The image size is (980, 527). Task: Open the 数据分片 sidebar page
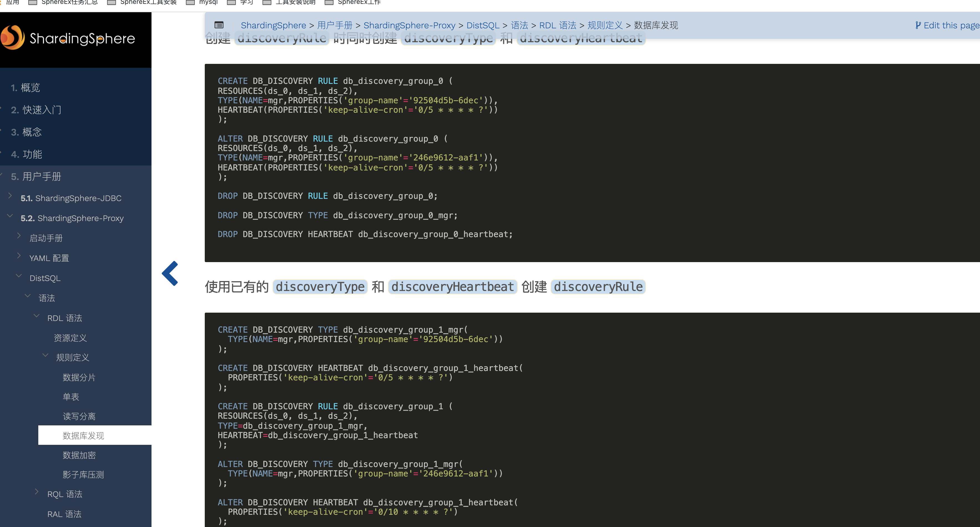pos(79,377)
